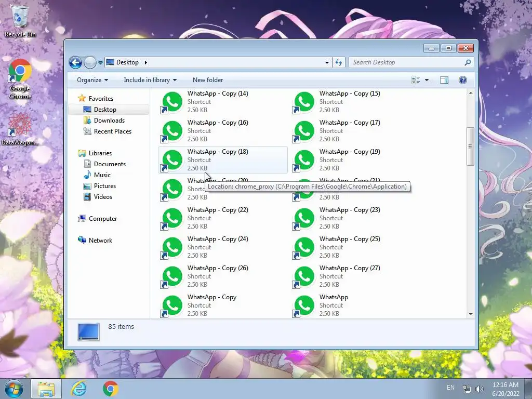
Task: Click the "85 items" status text
Action: pos(121,326)
